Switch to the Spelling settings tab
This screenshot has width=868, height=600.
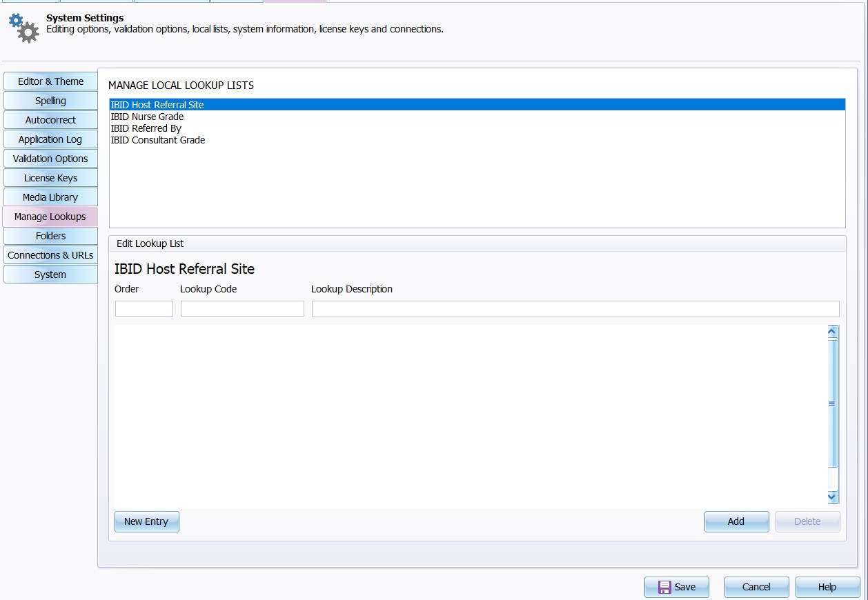coord(50,101)
